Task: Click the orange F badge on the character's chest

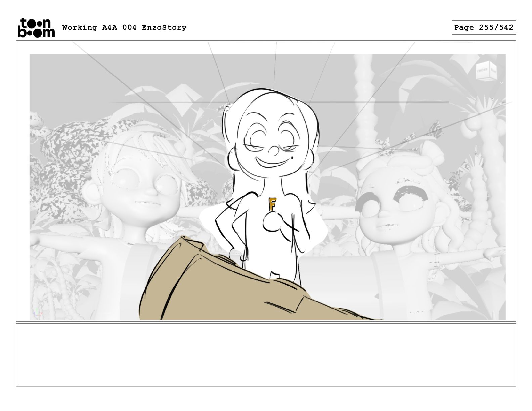Action: point(272,204)
